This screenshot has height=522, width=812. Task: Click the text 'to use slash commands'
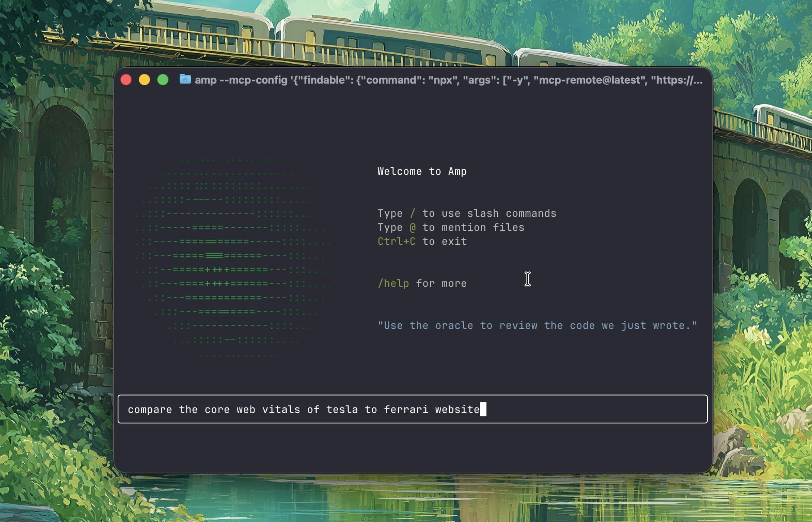tap(489, 214)
